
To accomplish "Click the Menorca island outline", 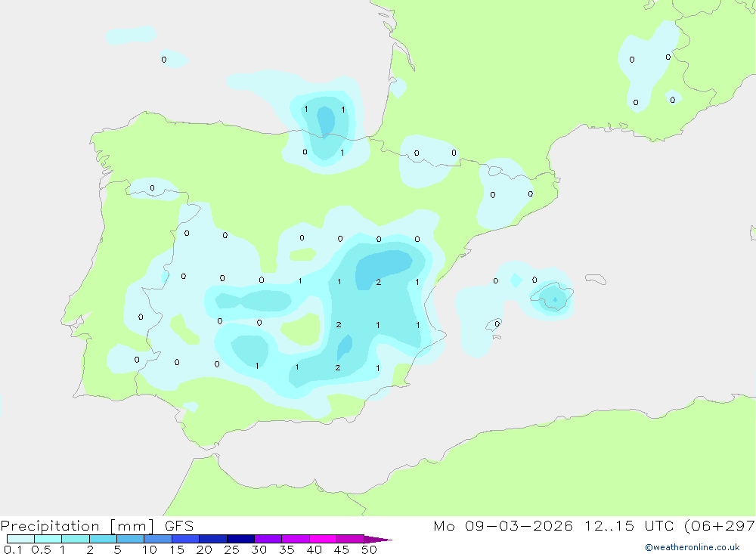I will click(596, 279).
